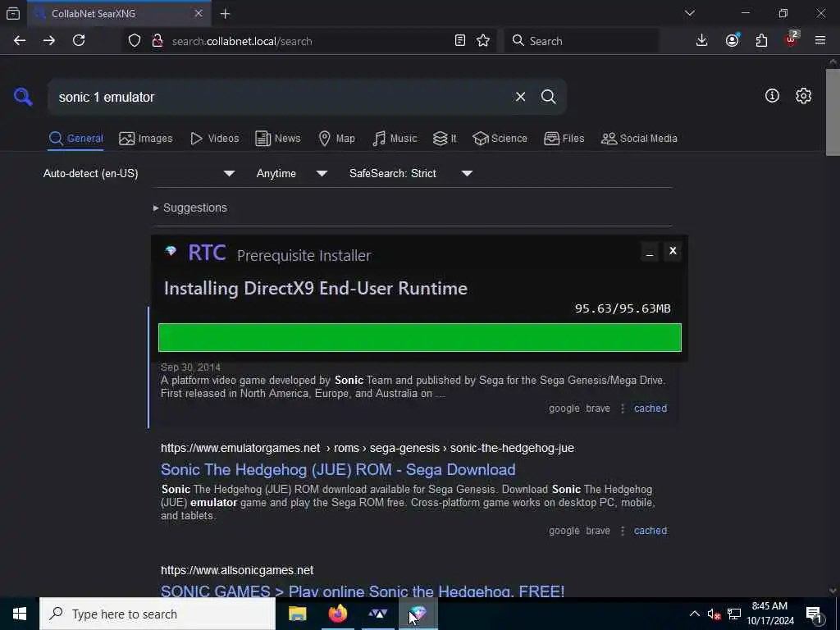Image resolution: width=840 pixels, height=630 pixels.
Task: Open options dots for Sep 30, 2014 result
Action: (623, 409)
